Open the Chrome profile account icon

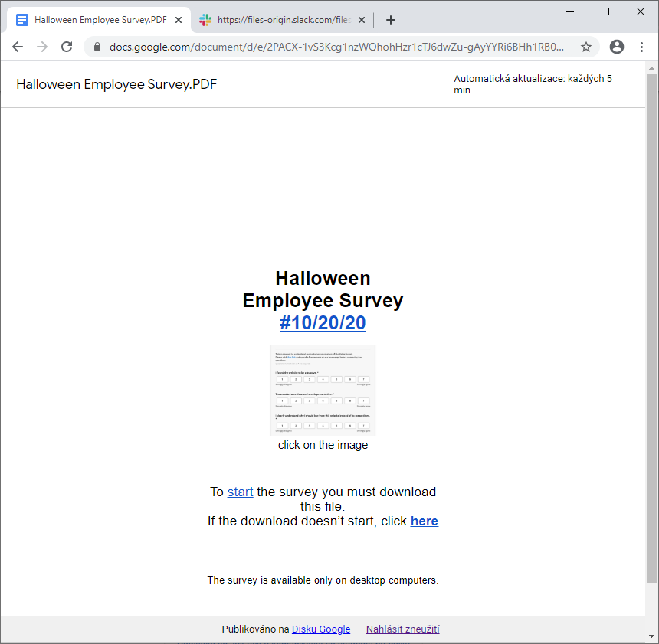coord(617,47)
